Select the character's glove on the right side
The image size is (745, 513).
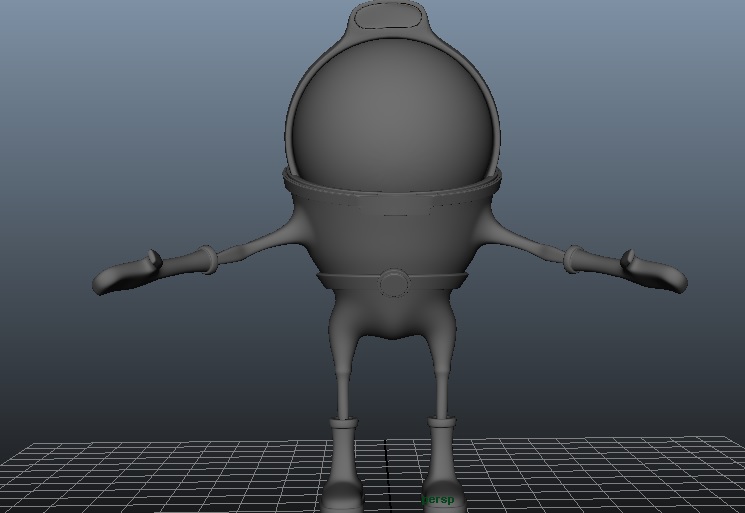[x=656, y=272]
